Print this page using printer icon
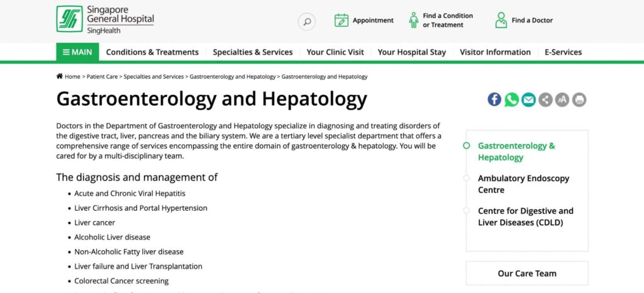 tap(579, 99)
